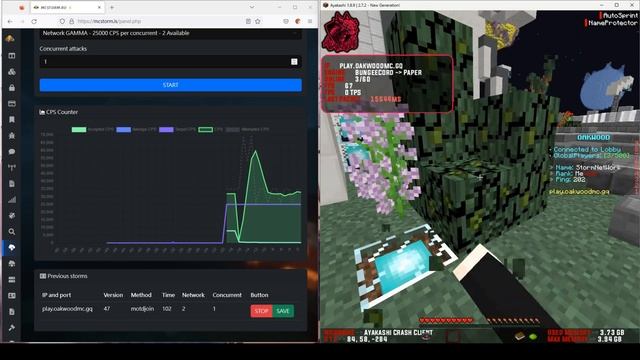This screenshot has width=640, height=360.
Task: Switch to the MCSTORM.IO browser tab
Action: click(67, 7)
